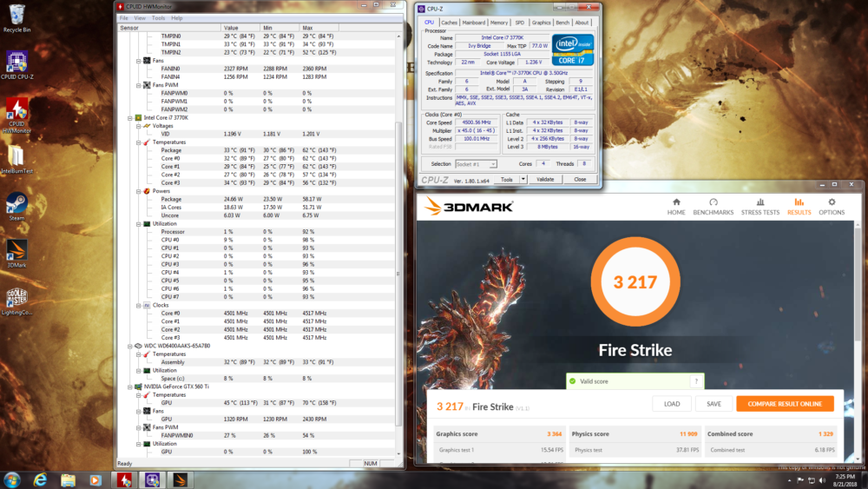Open HWMonitor Tools menu
868x489 pixels.
158,18
